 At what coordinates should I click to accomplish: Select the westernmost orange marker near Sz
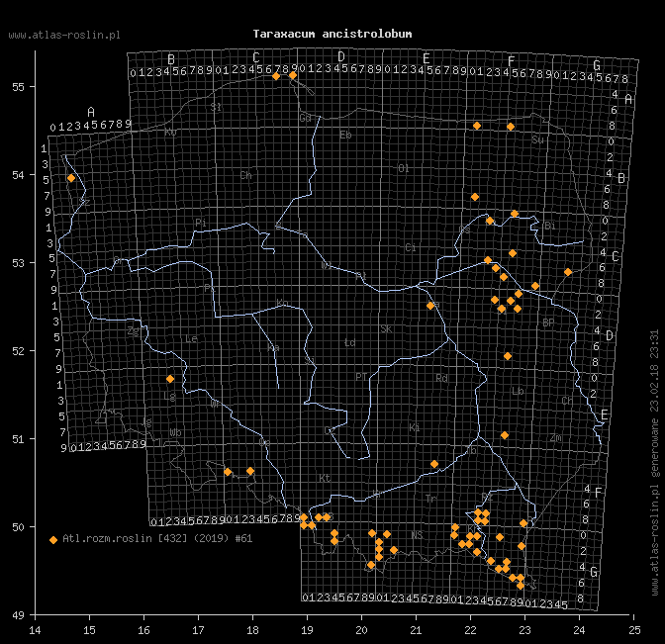pos(71,178)
